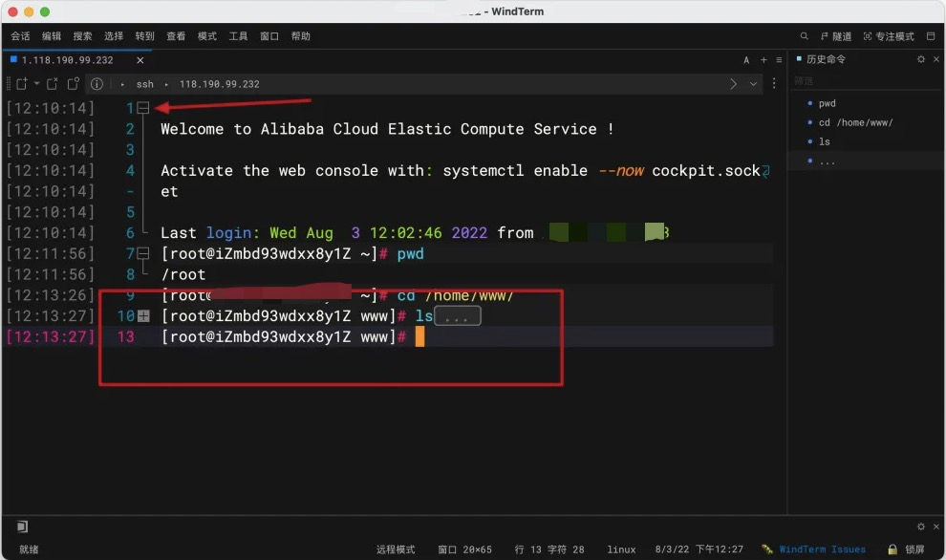Toggle 专注模式 focus mode
This screenshot has height=560, width=946.
pyautogui.click(x=889, y=36)
